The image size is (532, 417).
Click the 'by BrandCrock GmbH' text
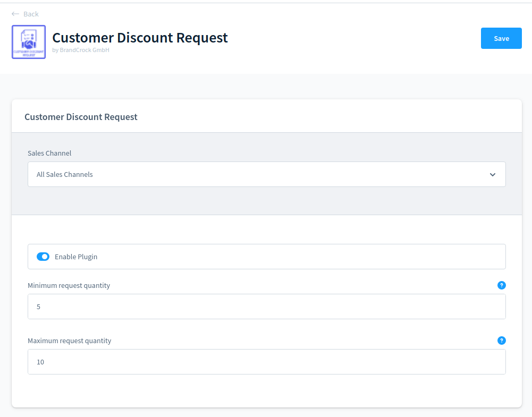pyautogui.click(x=81, y=50)
